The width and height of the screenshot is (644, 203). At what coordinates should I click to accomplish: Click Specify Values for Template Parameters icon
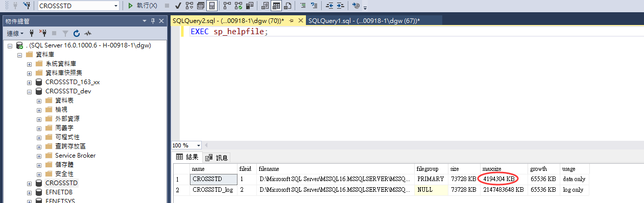356,6
